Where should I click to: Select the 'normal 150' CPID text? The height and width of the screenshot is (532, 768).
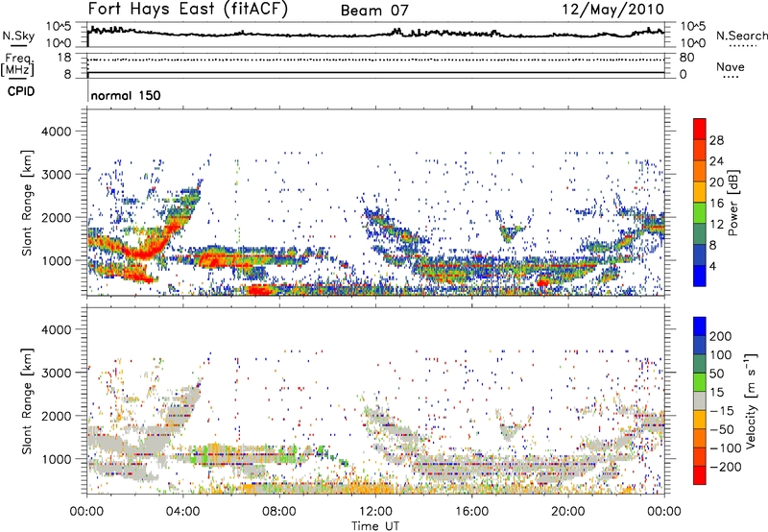(126, 95)
